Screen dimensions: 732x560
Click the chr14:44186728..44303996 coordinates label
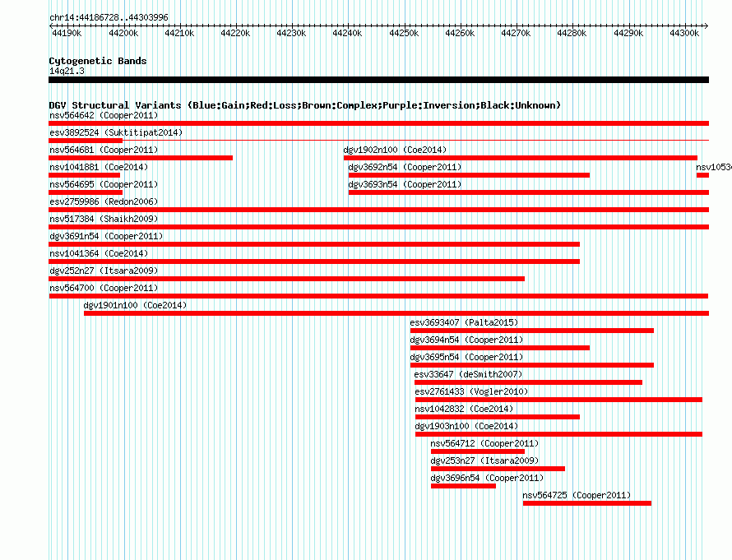pyautogui.click(x=109, y=17)
